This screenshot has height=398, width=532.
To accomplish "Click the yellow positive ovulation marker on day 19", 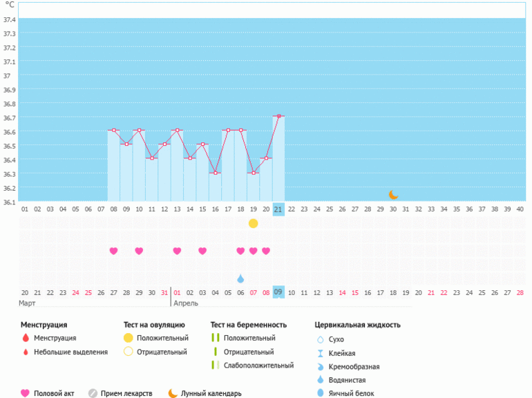I will 253,223.
